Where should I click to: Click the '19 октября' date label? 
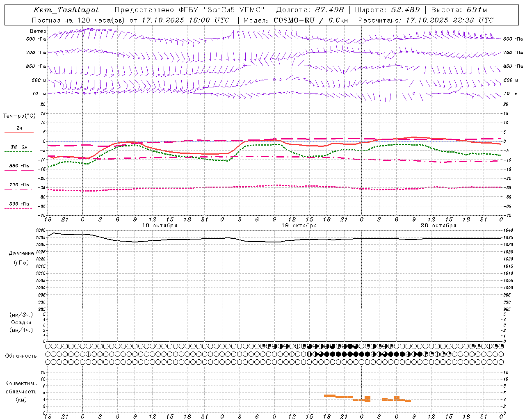pyautogui.click(x=299, y=226)
